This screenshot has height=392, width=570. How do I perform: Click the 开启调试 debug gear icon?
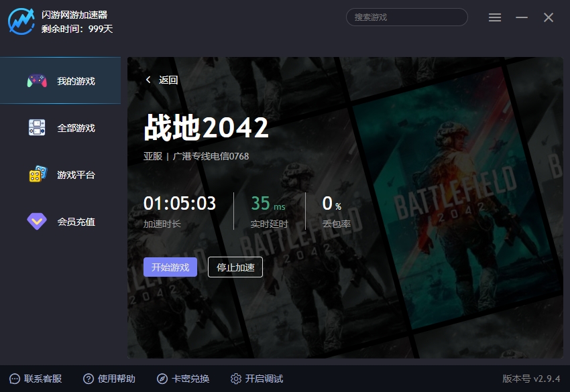pyautogui.click(x=236, y=379)
